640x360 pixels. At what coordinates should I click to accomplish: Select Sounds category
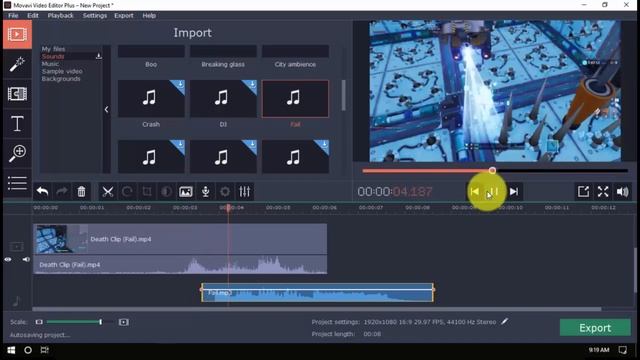pos(53,56)
